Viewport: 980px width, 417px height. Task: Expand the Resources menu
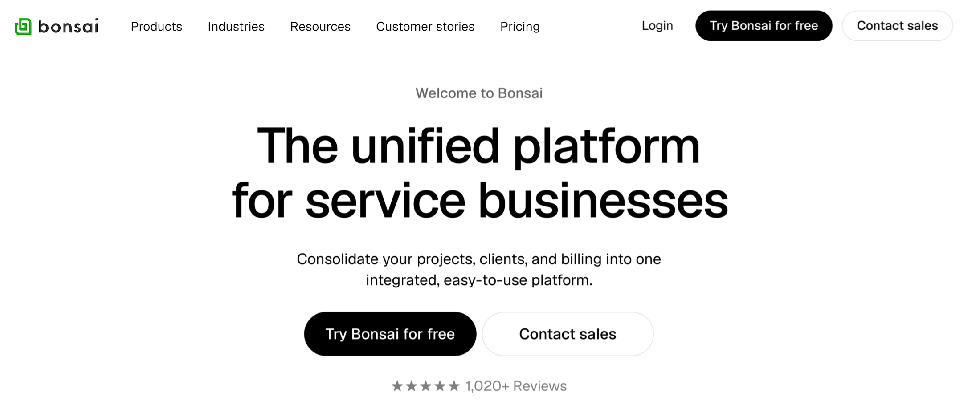320,27
